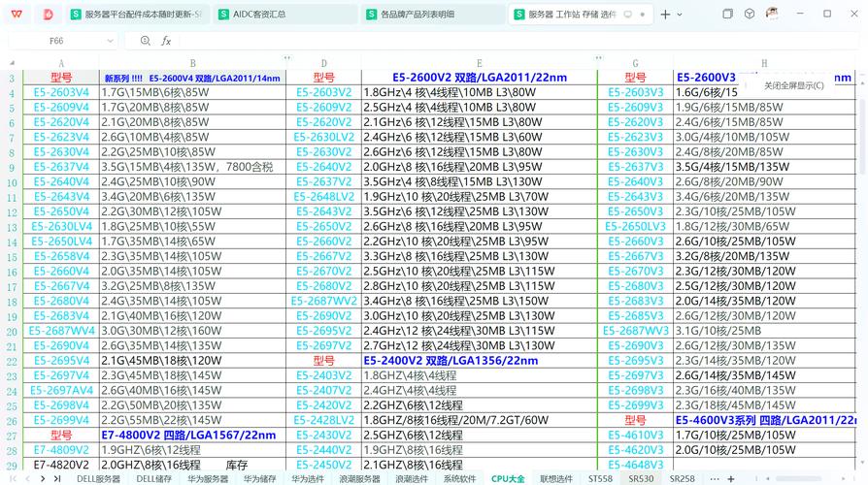
Task: Open the 联想选件 sheet tab
Action: pyautogui.click(x=556, y=478)
